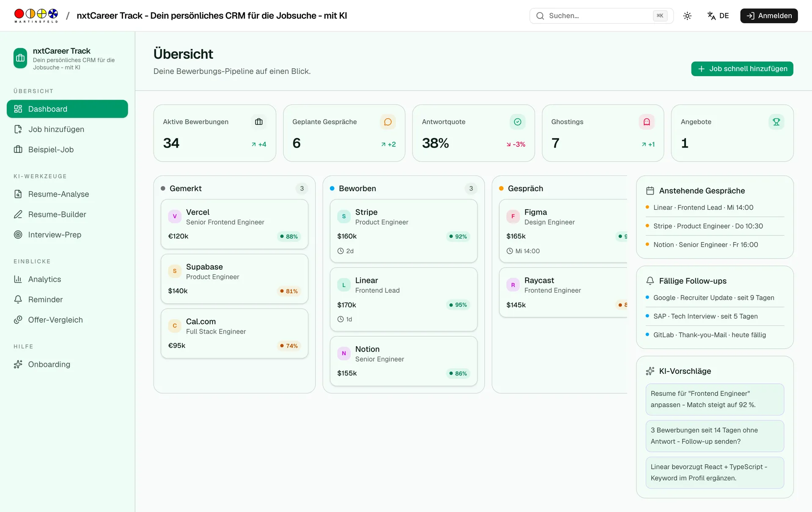Focus the Suchen search field
Image resolution: width=812 pixels, height=512 pixels.
pyautogui.click(x=601, y=16)
